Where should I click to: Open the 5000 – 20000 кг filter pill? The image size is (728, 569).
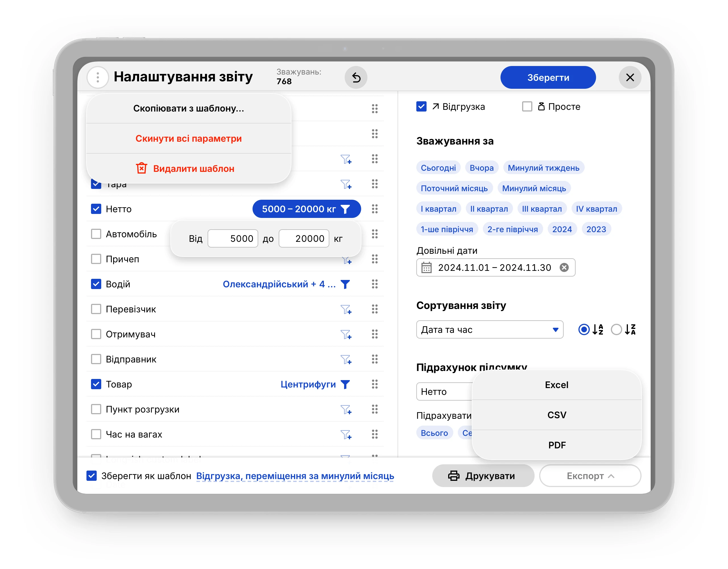coord(306,209)
